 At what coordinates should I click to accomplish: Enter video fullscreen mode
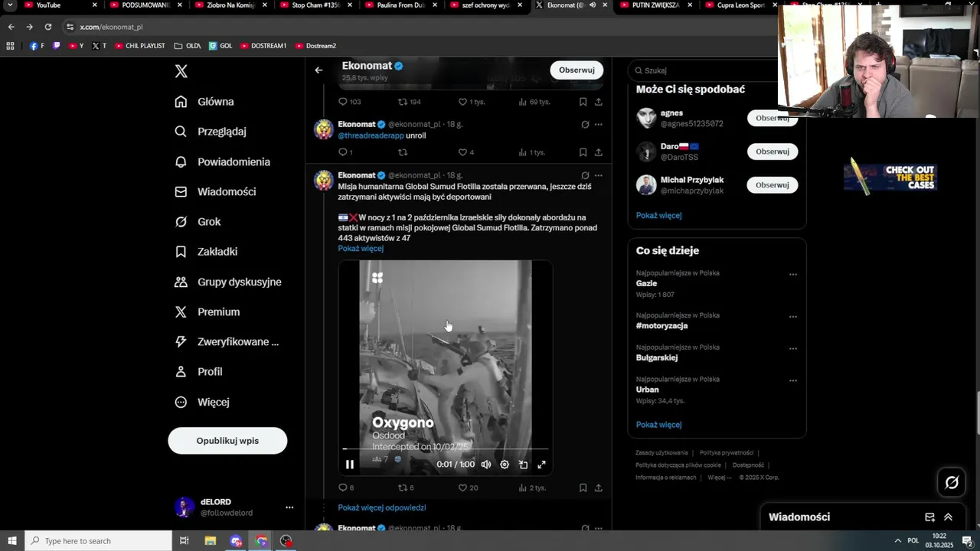pos(541,465)
